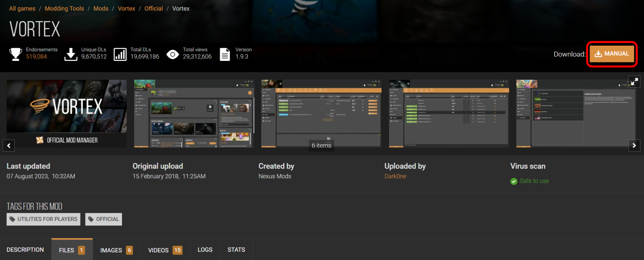Navigate to Modding Tools breadcrumb

(64, 8)
